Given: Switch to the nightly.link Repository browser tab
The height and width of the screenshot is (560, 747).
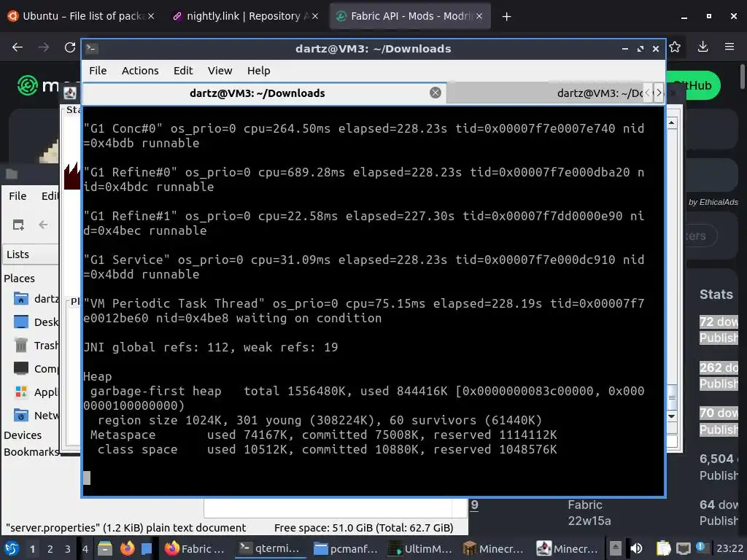Looking at the screenshot, I should 244,16.
